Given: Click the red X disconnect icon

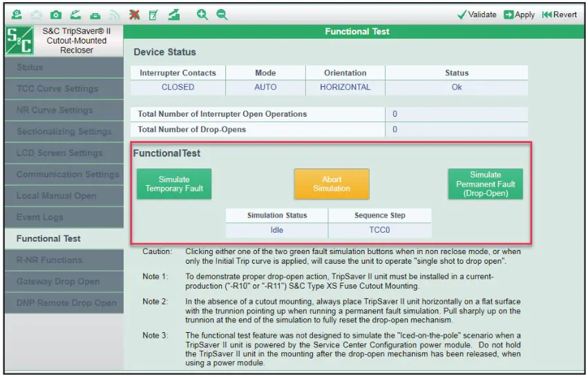Looking at the screenshot, I should pyautogui.click(x=134, y=14).
